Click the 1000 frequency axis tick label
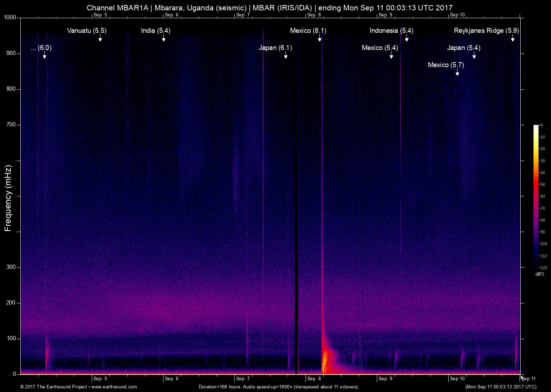 [x=10, y=17]
